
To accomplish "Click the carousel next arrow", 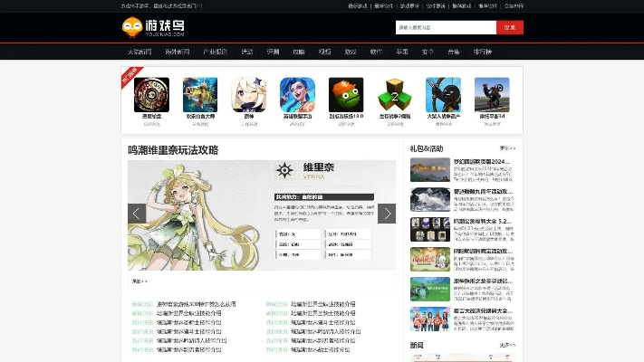I will point(387,214).
